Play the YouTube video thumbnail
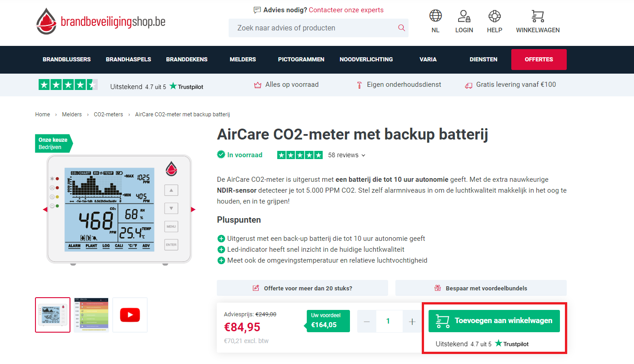Image resolution: width=634 pixels, height=364 pixels. tap(130, 315)
